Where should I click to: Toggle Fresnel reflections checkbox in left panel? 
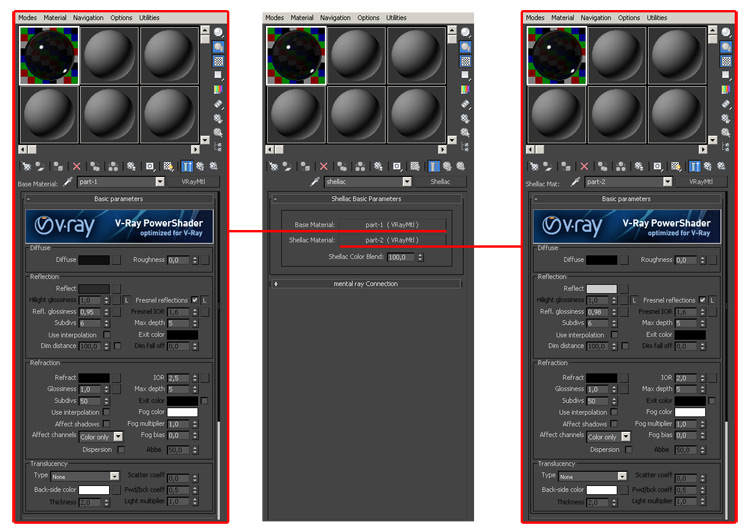pyautogui.click(x=195, y=300)
